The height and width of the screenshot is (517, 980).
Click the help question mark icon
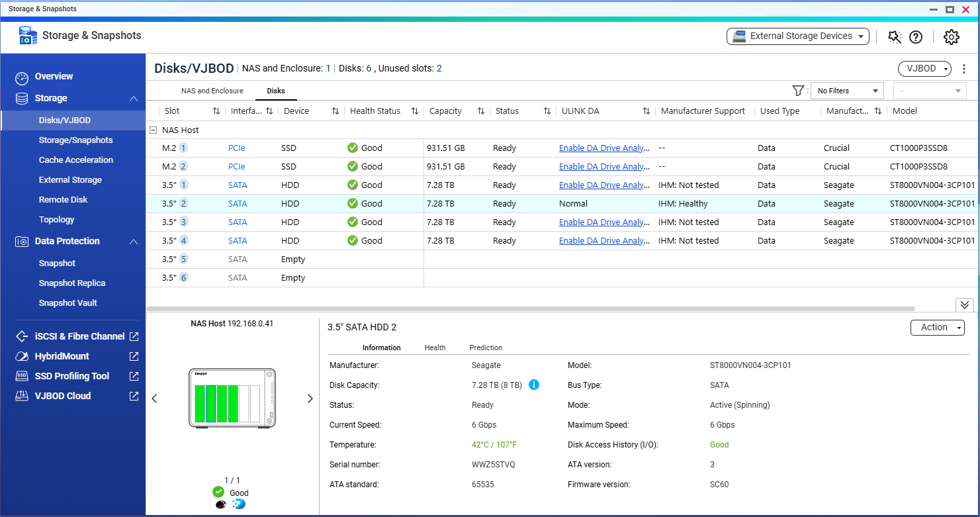(x=916, y=37)
